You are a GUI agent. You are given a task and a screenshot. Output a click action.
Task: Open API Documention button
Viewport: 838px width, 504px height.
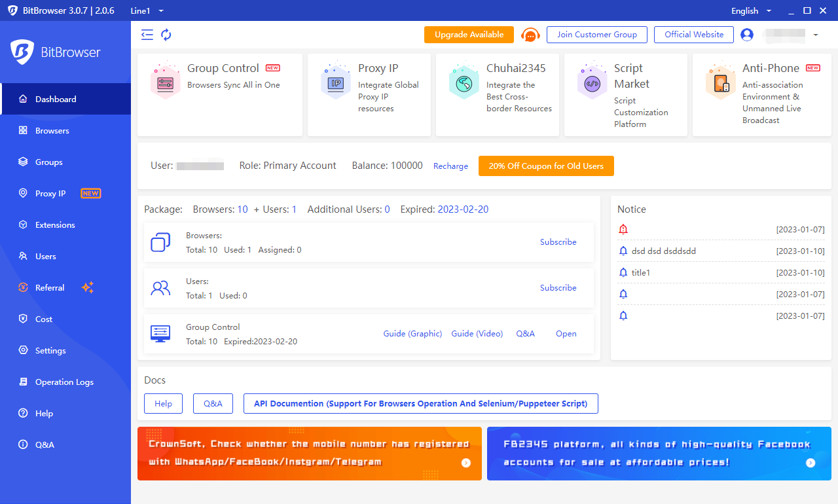[x=421, y=404]
